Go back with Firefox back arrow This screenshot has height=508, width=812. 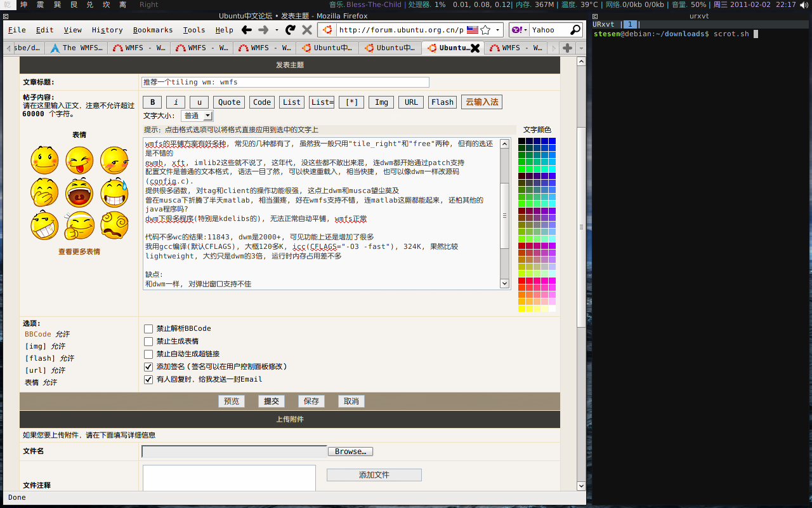coord(247,30)
